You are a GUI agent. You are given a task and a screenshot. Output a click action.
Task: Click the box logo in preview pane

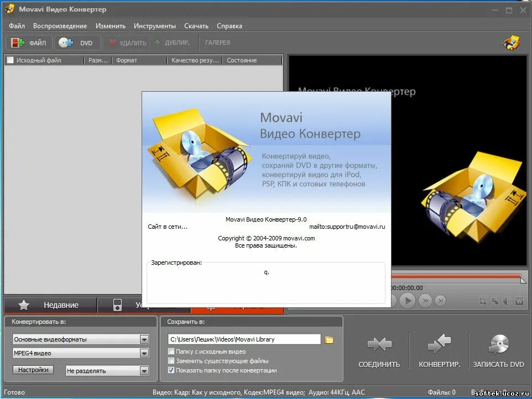(x=474, y=198)
